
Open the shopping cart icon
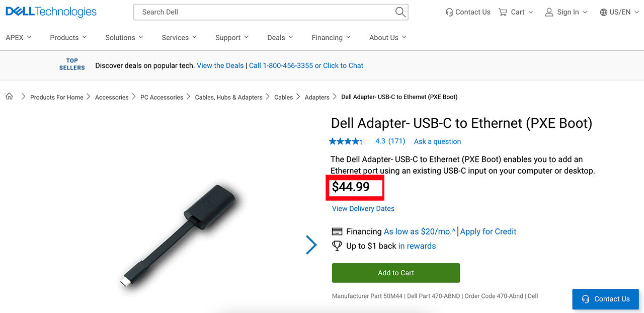pyautogui.click(x=503, y=12)
